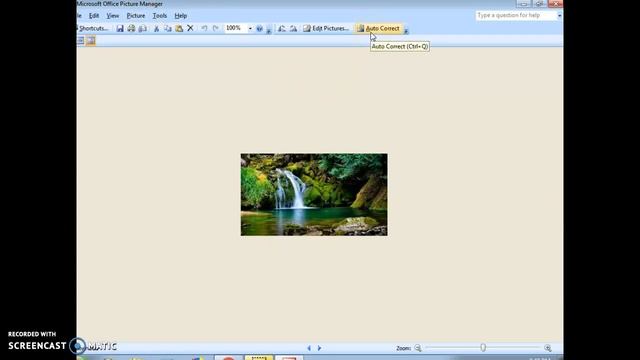The image size is (640, 360).
Task: Click the zoom slider handle
Action: tap(483, 348)
